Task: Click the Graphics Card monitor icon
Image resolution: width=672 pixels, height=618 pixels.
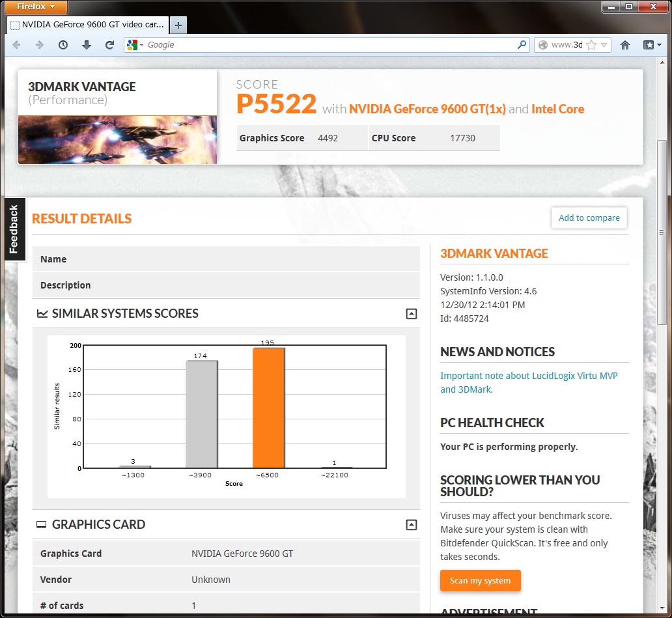Action: 42,525
